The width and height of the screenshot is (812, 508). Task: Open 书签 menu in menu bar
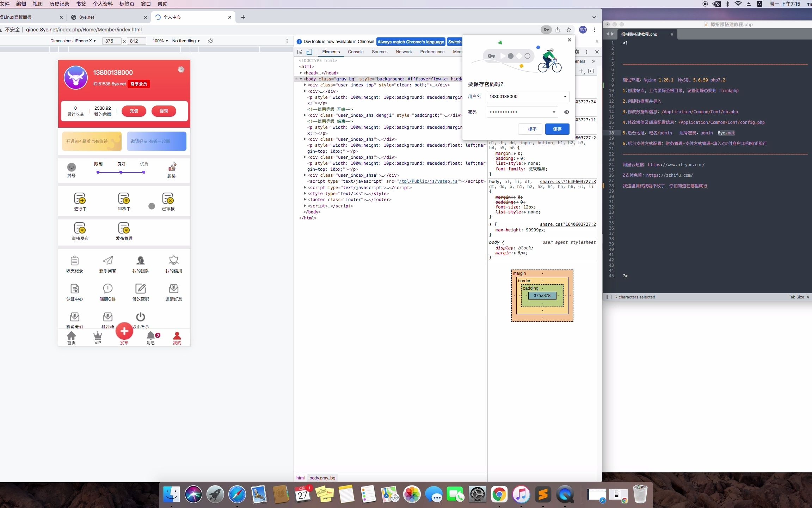tap(81, 4)
